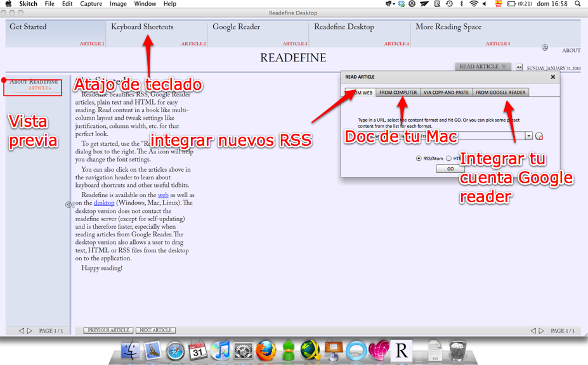Open the globe with yellow arrow Dock app
Image resolution: width=588 pixels, height=365 pixels.
(x=311, y=350)
